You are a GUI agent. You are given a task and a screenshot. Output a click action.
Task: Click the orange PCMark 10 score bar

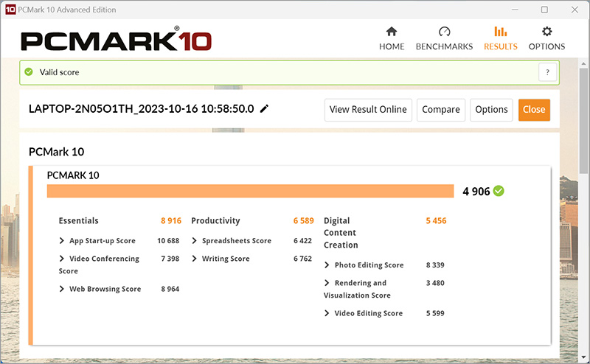point(250,191)
